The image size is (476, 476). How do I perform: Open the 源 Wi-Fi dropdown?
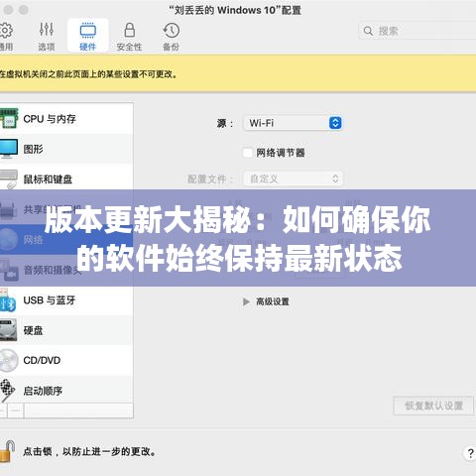[x=293, y=123]
